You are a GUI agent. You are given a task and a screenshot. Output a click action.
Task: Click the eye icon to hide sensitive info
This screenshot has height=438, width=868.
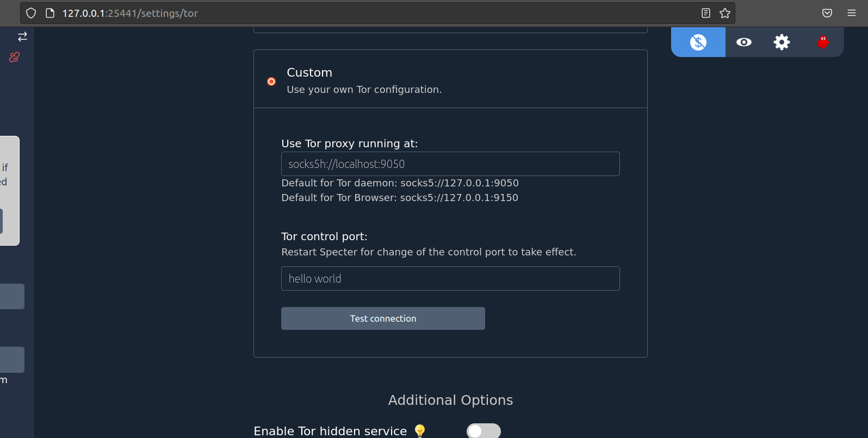coord(743,42)
